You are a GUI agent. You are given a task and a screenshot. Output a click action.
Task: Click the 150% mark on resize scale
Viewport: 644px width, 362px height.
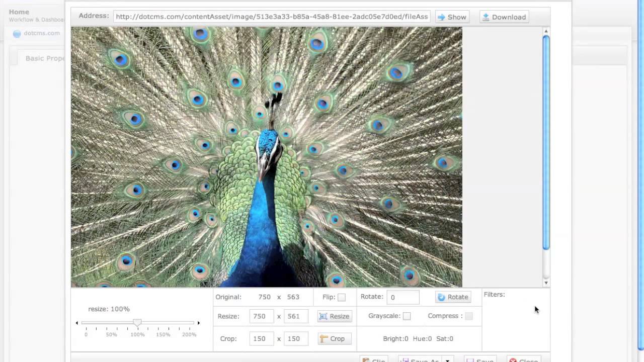click(163, 335)
